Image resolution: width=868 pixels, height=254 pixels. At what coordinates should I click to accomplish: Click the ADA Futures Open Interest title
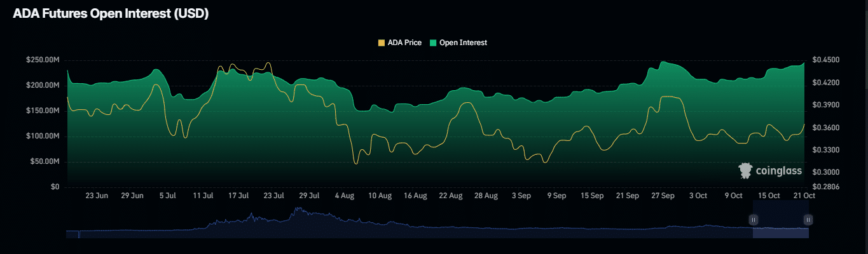111,13
